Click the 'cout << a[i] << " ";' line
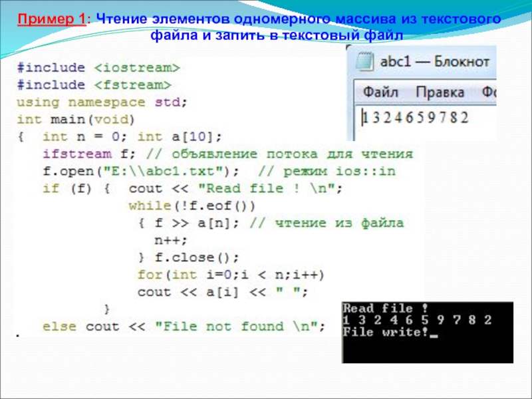This screenshot has height=399, width=532. (223, 292)
